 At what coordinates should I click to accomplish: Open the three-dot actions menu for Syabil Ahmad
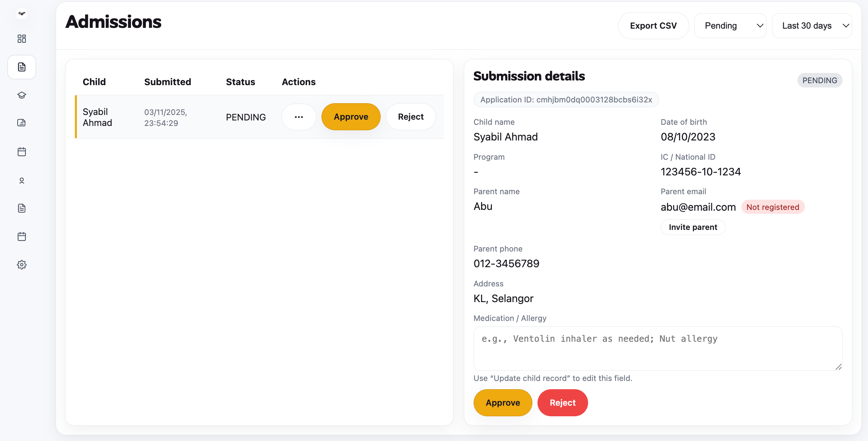(x=298, y=117)
